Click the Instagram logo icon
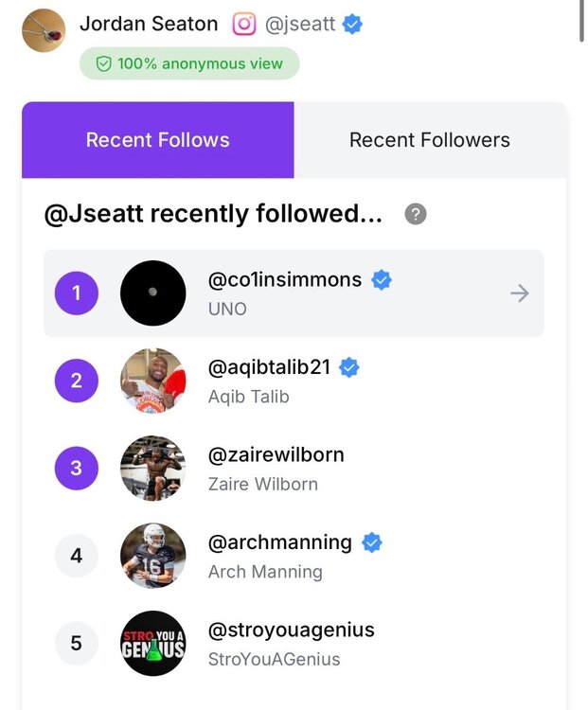The image size is (588, 710). click(244, 24)
